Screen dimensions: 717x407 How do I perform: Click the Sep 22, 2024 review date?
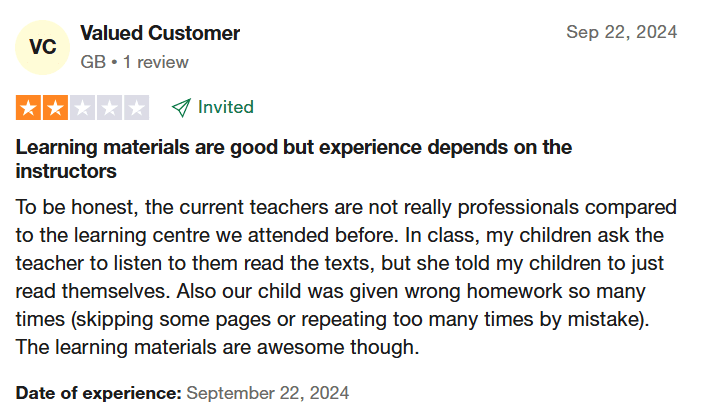621,32
